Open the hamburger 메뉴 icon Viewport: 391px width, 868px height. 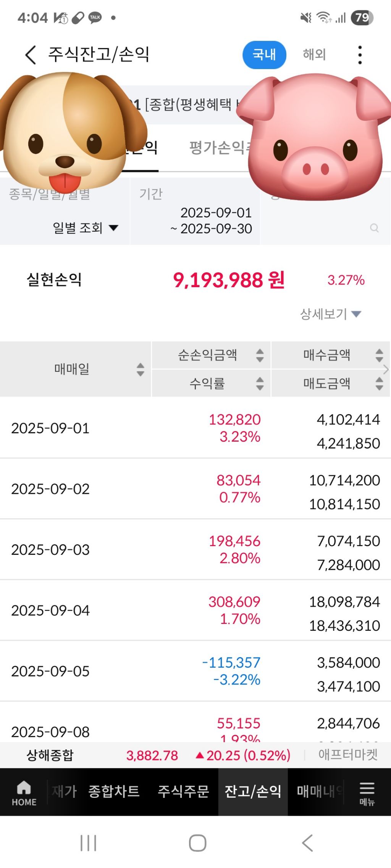367,793
